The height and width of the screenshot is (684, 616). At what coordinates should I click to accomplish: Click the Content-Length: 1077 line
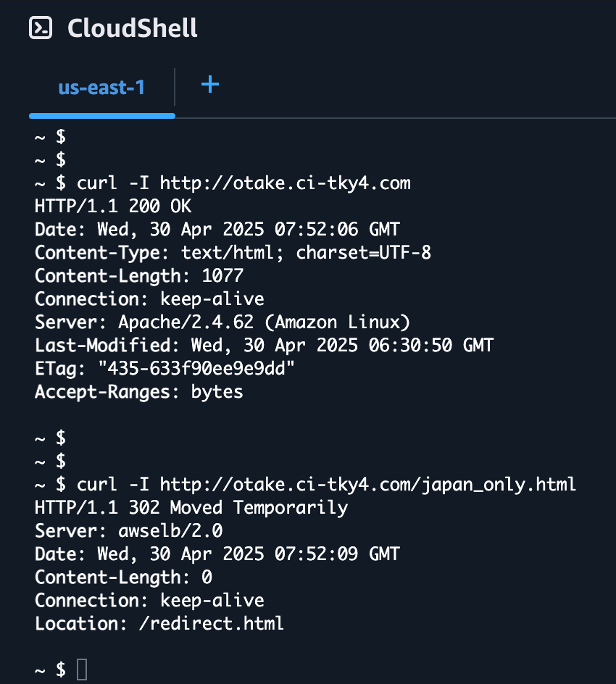pyautogui.click(x=139, y=275)
